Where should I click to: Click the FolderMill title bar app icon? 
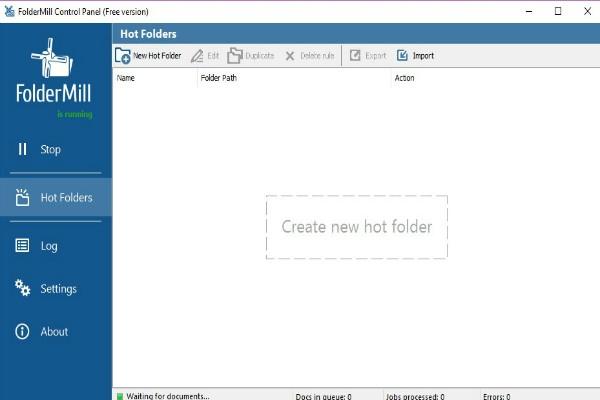[x=10, y=11]
